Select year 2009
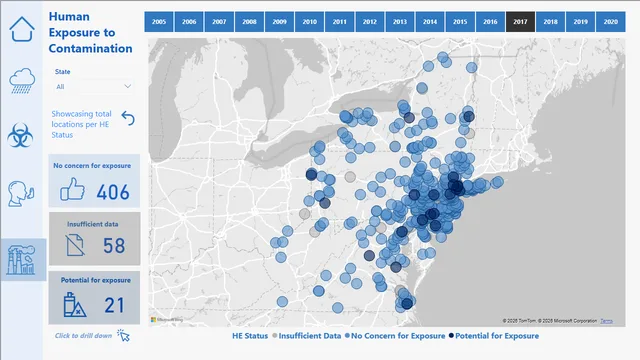The image size is (640, 360). click(280, 22)
